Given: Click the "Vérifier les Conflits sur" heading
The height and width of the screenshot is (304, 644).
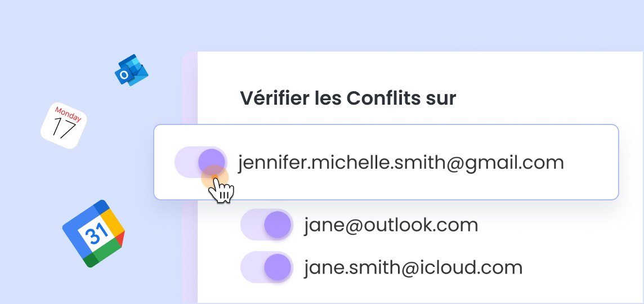Looking at the screenshot, I should click(348, 98).
